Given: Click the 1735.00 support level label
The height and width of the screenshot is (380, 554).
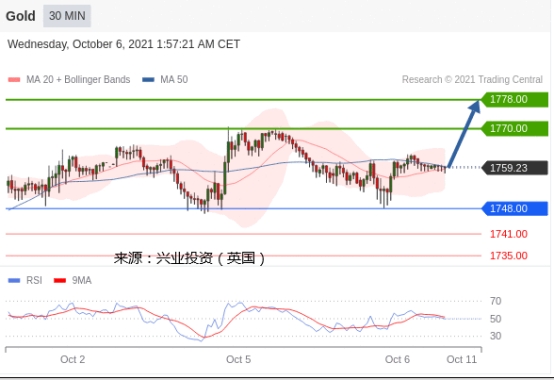Looking at the screenshot, I should pos(508,256).
